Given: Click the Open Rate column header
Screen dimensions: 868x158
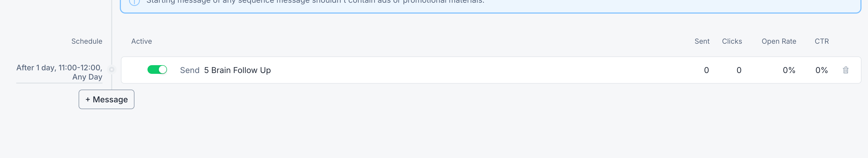Looking at the screenshot, I should [779, 41].
